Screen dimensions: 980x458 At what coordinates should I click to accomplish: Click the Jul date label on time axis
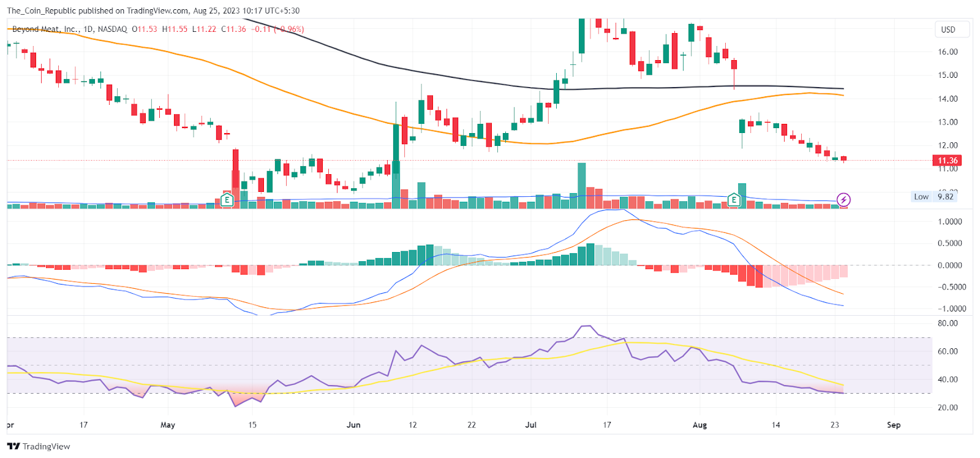point(530,425)
